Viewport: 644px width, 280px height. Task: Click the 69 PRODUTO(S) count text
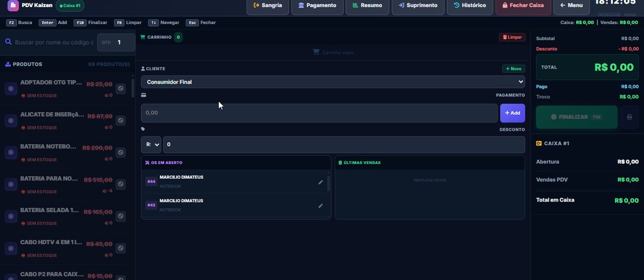[109, 64]
